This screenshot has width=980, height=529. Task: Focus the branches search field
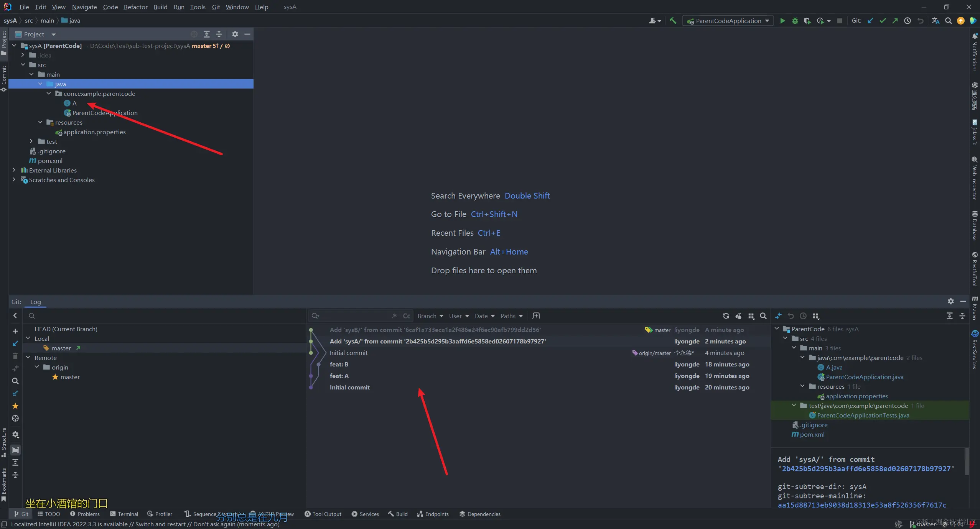tap(165, 316)
